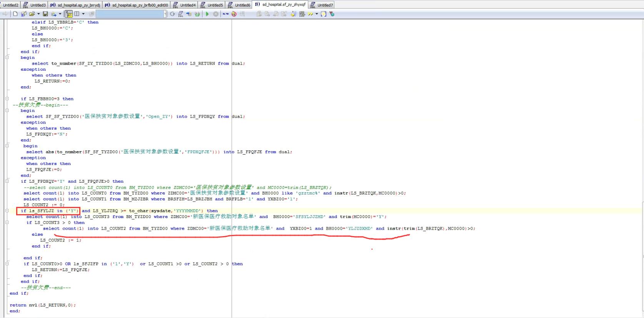This screenshot has height=318, width=644.
Task: Click the teal database with red flag icon
Action: [332, 14]
